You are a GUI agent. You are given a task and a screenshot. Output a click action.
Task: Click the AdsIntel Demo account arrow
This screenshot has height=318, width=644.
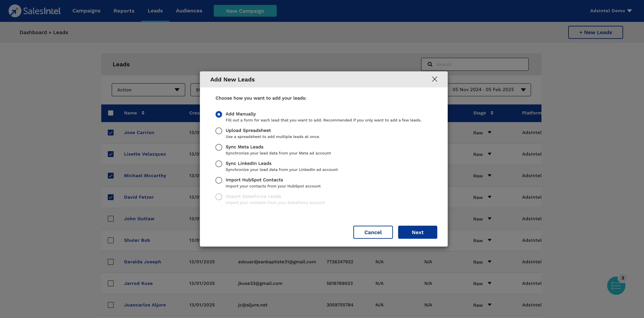pyautogui.click(x=629, y=11)
